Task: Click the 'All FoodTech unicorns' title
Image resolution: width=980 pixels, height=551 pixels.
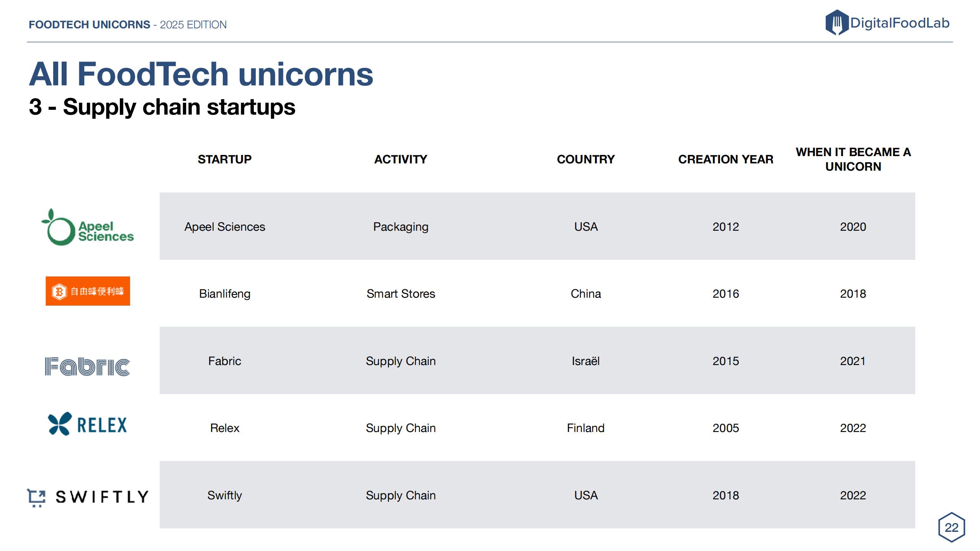Action: coord(201,74)
